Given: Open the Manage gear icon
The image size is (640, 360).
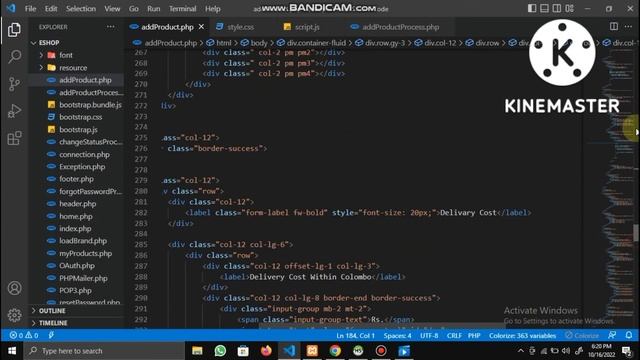Looking at the screenshot, I should pyautogui.click(x=14, y=315).
